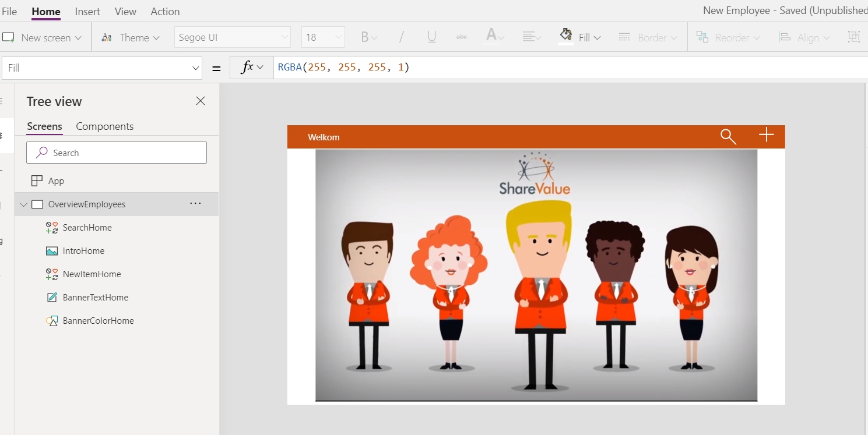
Task: Select the BannerTextHome label control
Action: 96,298
